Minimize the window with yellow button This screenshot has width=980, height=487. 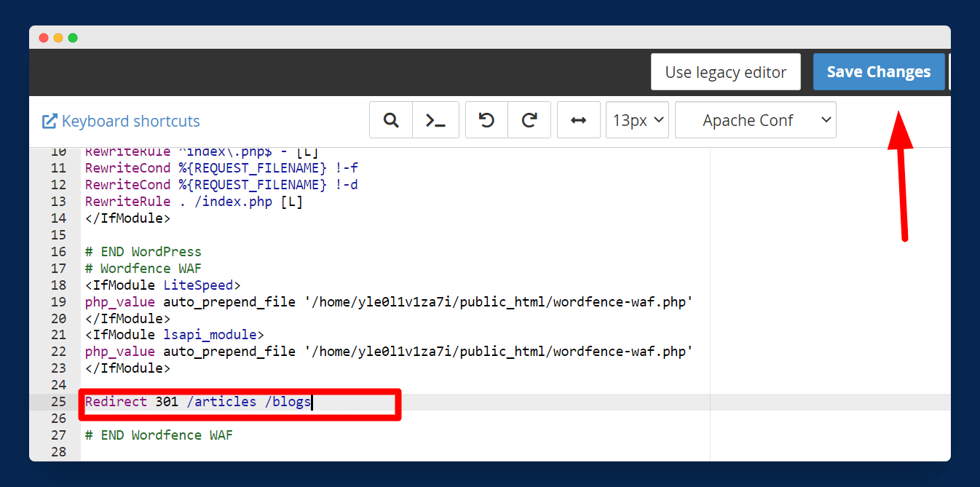58,38
